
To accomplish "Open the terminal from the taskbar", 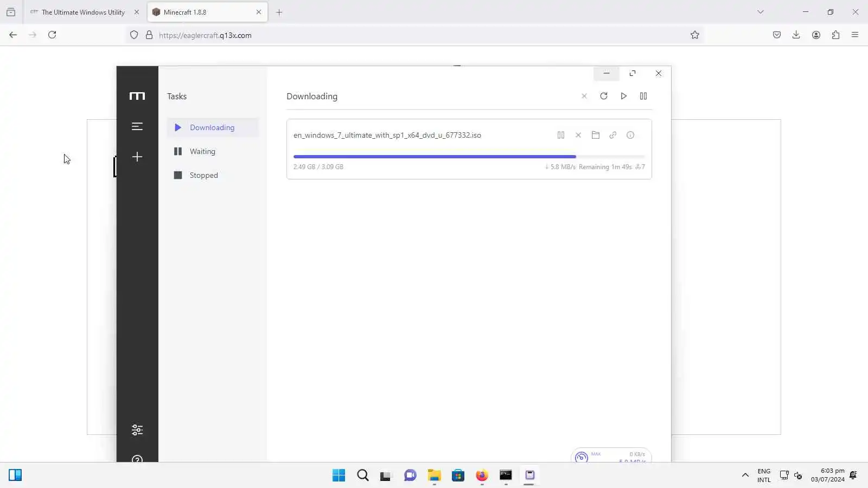I will click(506, 476).
